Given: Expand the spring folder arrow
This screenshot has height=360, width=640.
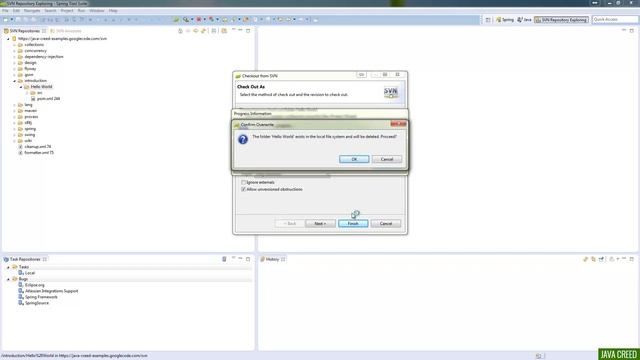Looking at the screenshot, I should coord(15,129).
